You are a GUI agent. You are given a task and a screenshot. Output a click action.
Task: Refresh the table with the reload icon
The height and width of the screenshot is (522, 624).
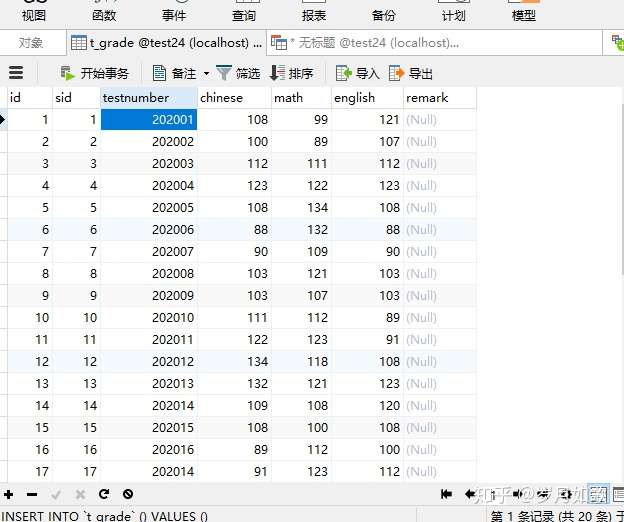pos(104,494)
